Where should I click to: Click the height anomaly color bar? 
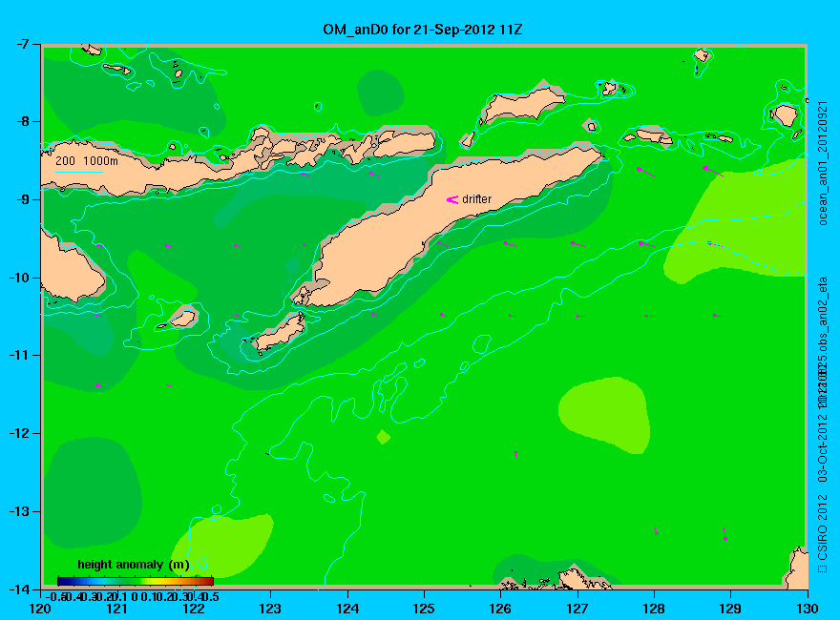[136, 581]
